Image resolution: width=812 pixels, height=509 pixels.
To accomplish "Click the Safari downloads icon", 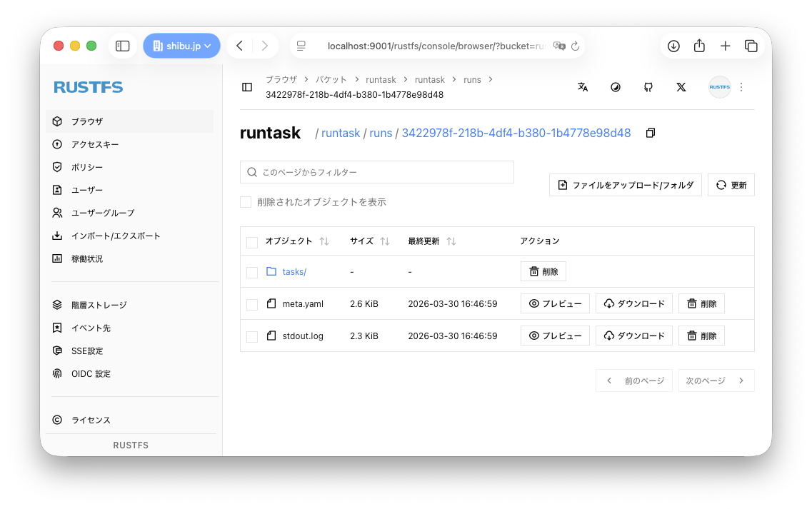I will (x=673, y=46).
